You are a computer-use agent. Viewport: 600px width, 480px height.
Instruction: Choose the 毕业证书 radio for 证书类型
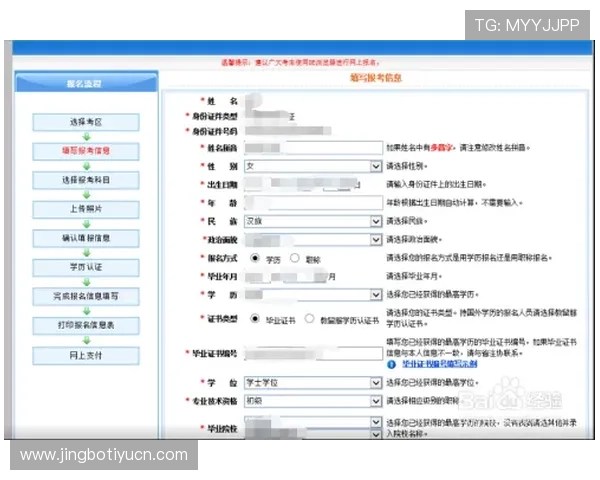(x=255, y=318)
